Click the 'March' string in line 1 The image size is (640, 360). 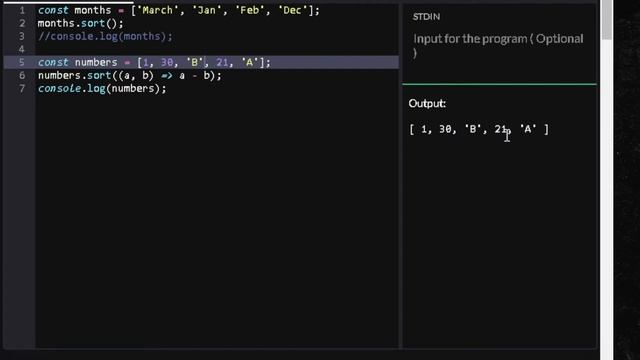point(158,10)
